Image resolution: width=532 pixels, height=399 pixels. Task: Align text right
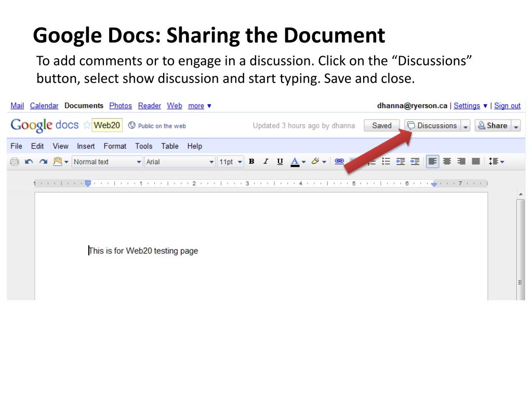(461, 162)
